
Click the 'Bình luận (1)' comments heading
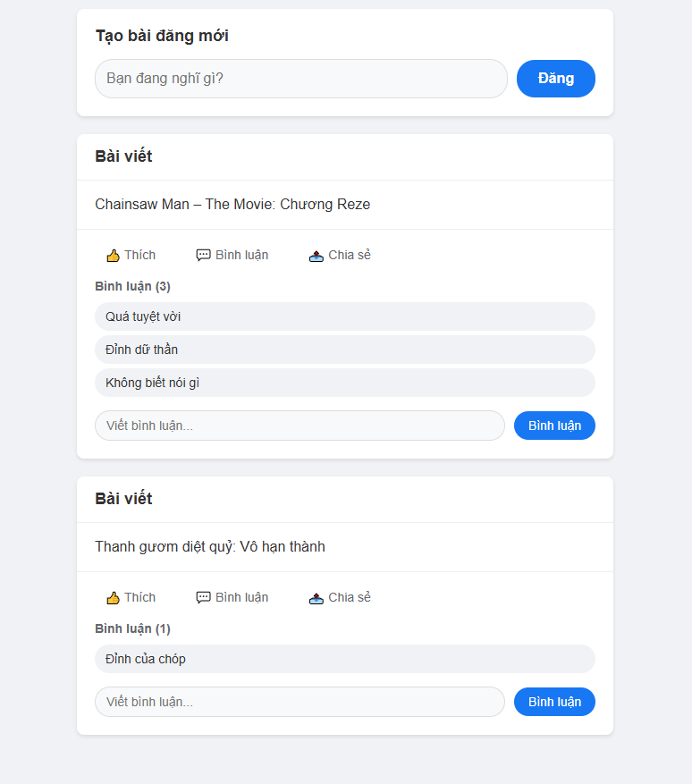click(x=132, y=628)
